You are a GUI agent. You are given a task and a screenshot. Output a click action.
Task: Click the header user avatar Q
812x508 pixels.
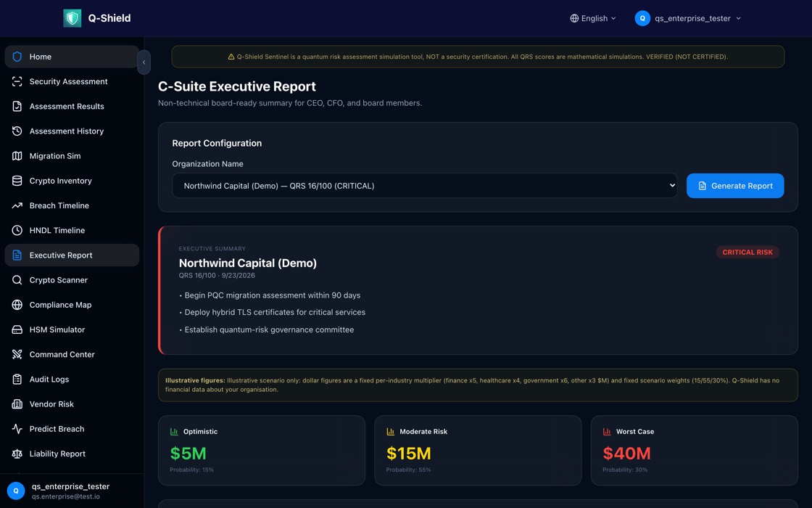pyautogui.click(x=642, y=18)
